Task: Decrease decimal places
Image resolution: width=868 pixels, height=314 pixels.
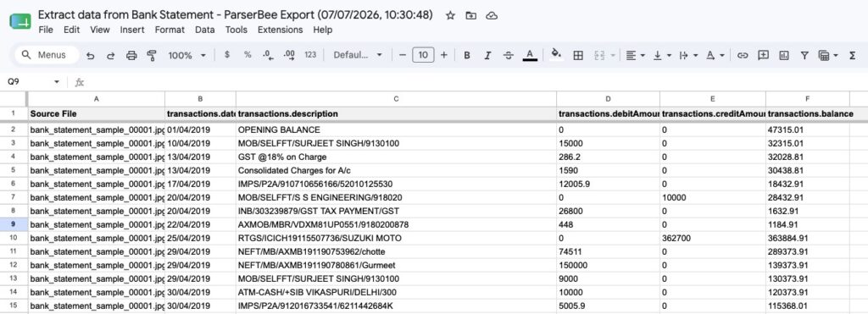Action: point(268,55)
